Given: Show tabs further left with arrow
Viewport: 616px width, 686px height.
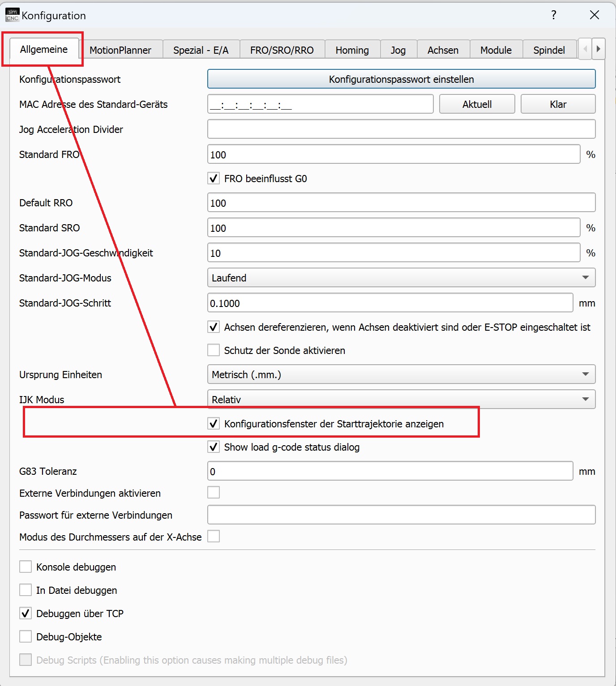Looking at the screenshot, I should [x=585, y=49].
